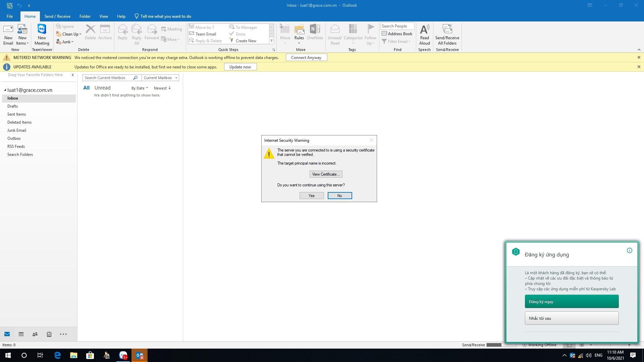Select the Drafts folder
The image size is (644, 362).
click(39, 106)
